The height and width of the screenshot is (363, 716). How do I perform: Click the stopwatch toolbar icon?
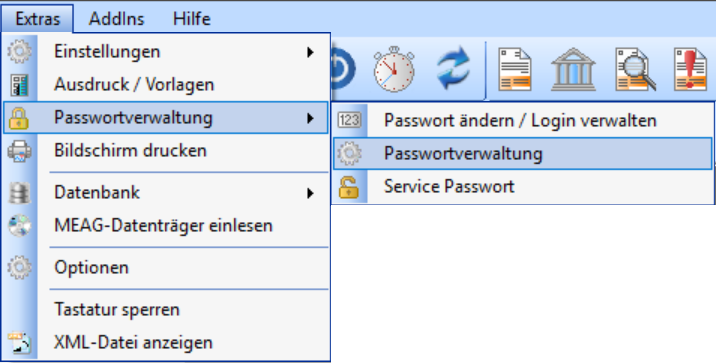click(394, 69)
